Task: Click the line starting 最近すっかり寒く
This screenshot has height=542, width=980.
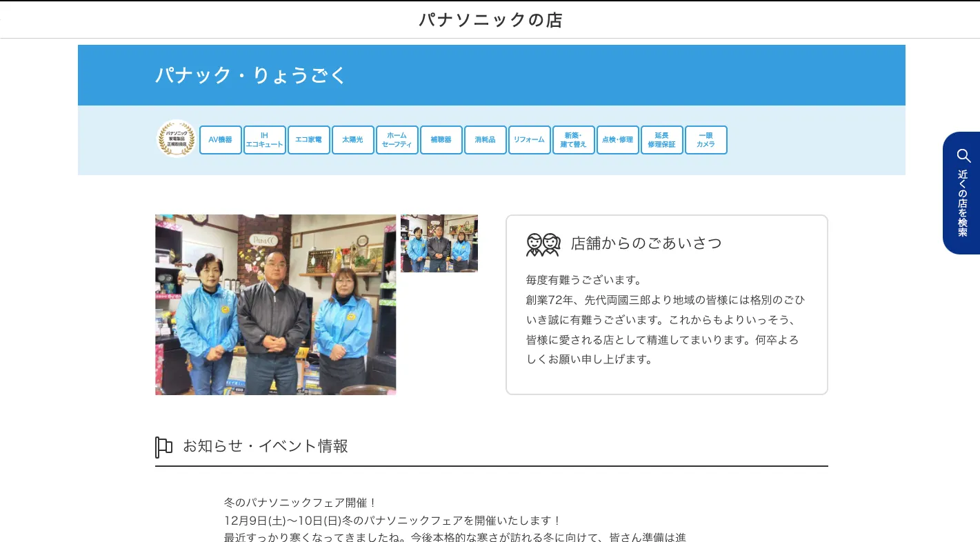Action: point(455,536)
